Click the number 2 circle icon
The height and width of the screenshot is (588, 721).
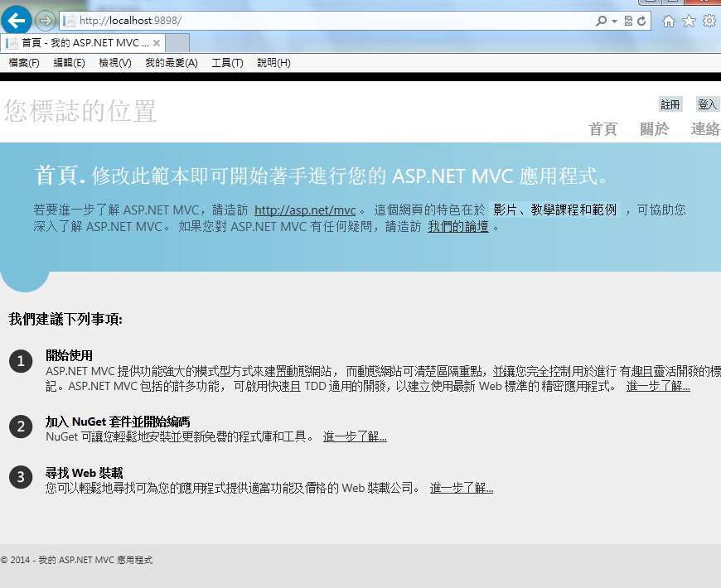21,427
